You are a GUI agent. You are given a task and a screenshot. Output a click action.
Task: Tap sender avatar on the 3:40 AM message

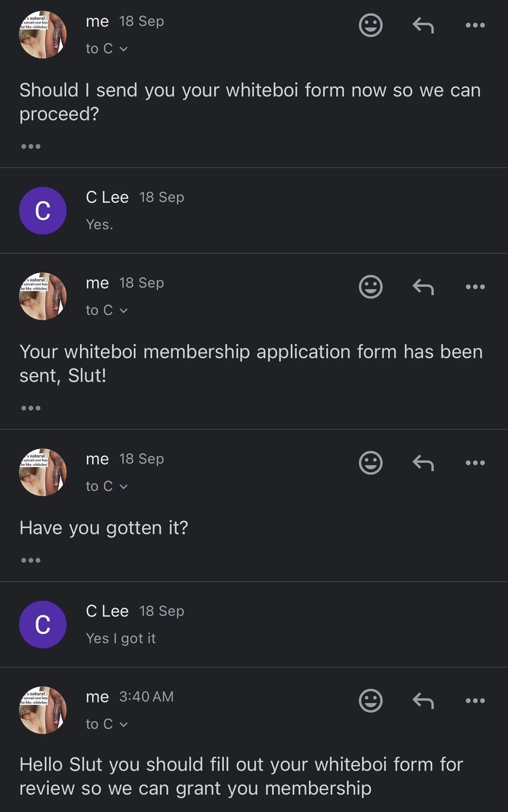tap(42, 710)
